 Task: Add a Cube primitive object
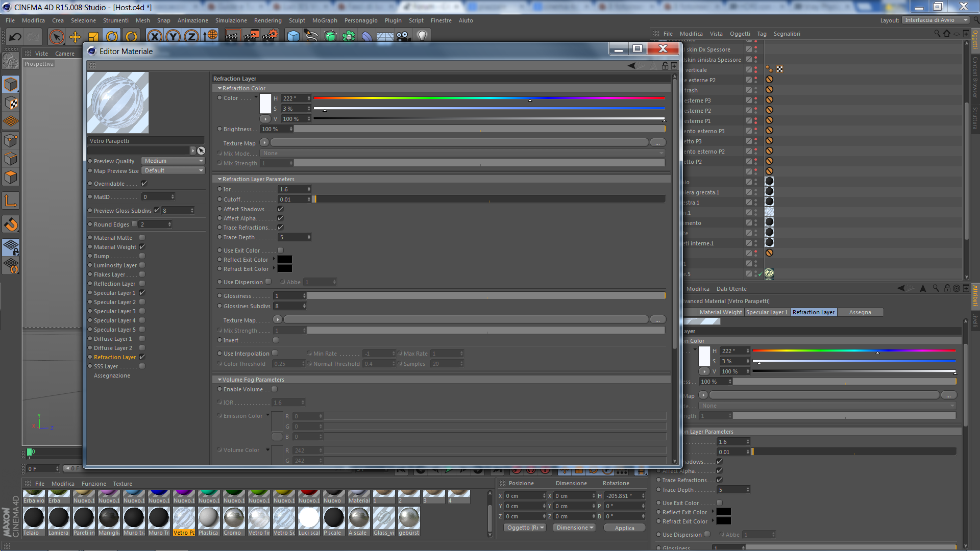[293, 36]
